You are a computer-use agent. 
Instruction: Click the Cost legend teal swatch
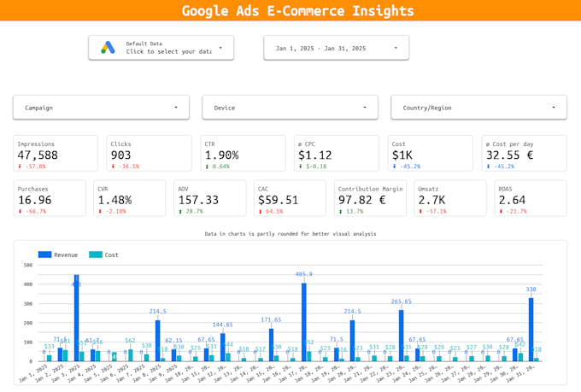coord(96,255)
